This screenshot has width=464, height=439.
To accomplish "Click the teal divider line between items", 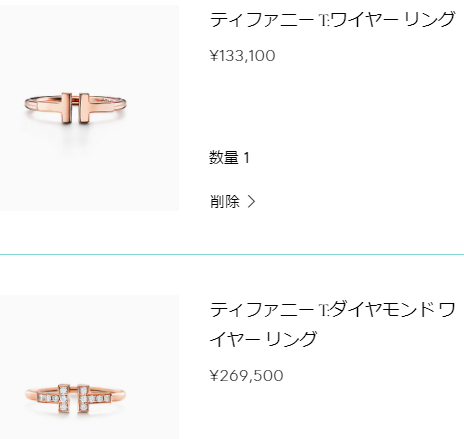I will pos(232,254).
